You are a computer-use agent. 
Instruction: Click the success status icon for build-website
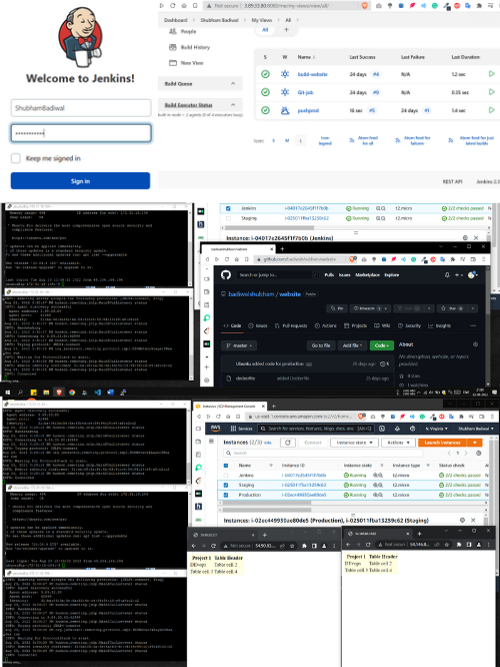tap(265, 74)
